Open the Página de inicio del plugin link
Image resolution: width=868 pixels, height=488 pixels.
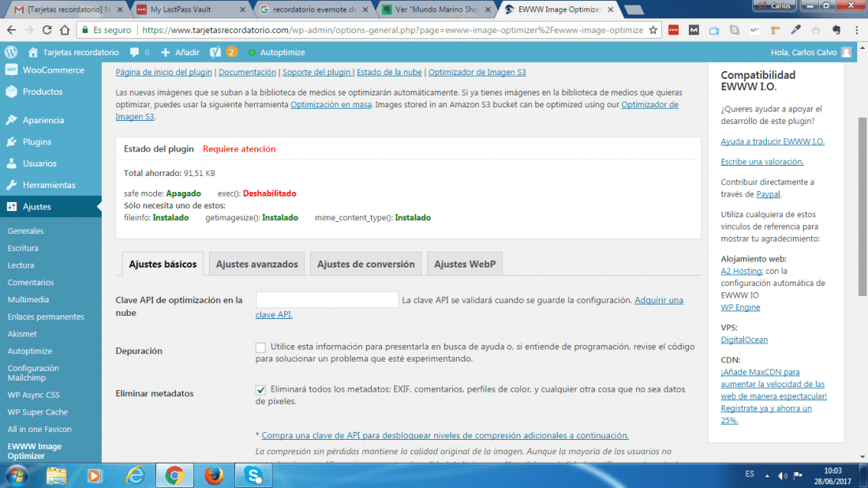point(164,72)
